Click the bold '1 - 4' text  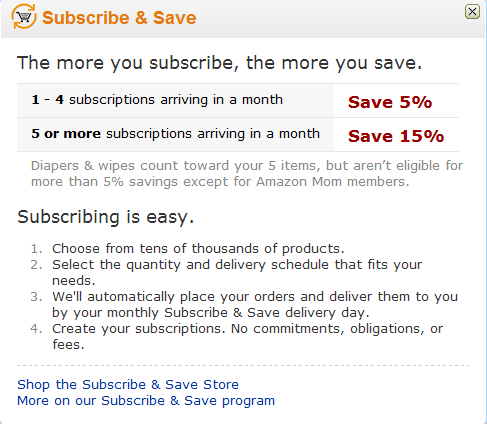pyautogui.click(x=47, y=100)
